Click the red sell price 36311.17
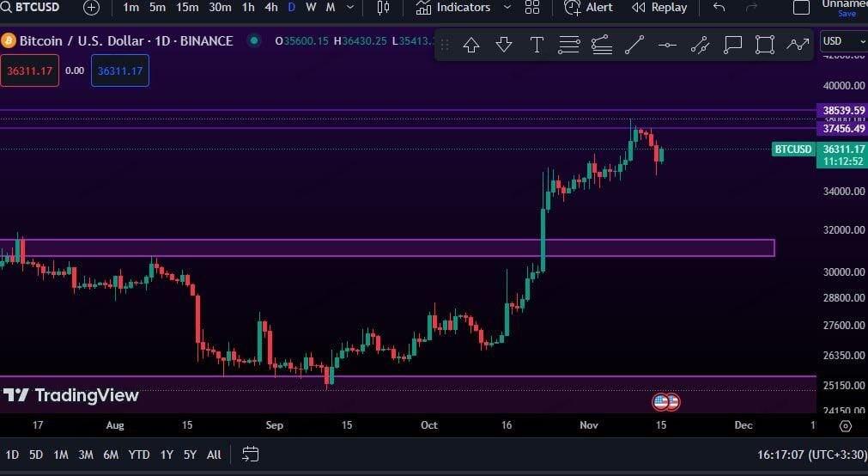The height and width of the screenshot is (476, 868). pos(29,71)
